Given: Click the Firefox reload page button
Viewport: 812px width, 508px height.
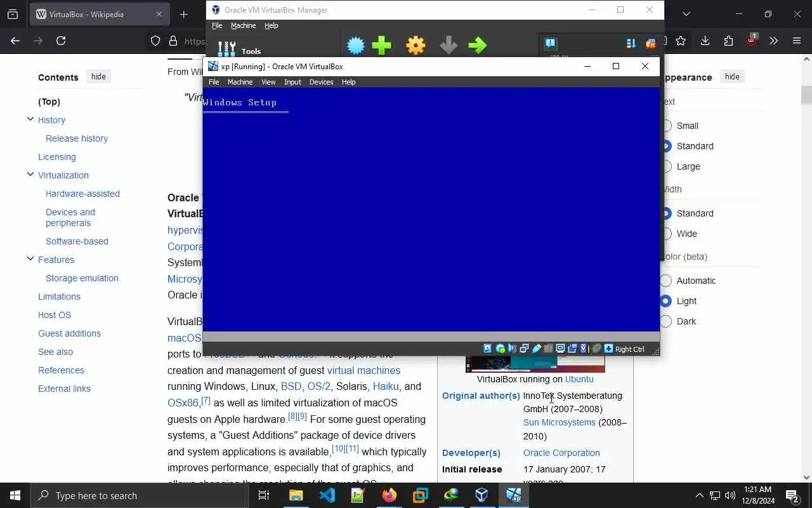Looking at the screenshot, I should (61, 41).
